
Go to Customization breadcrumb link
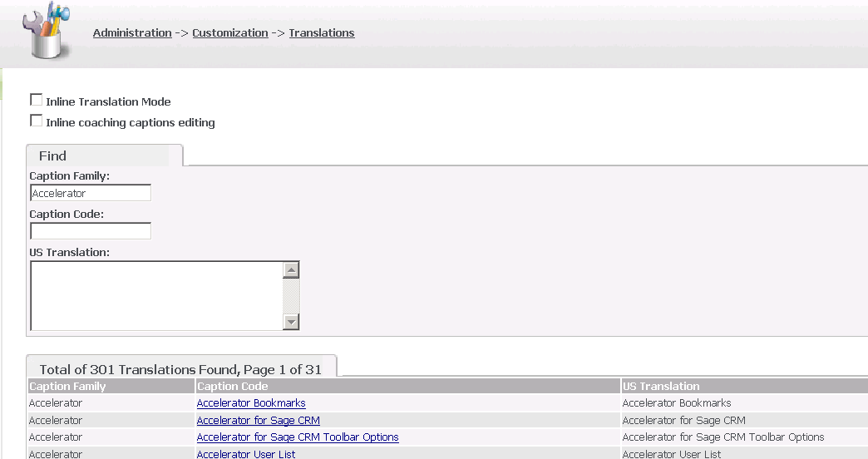(x=230, y=32)
